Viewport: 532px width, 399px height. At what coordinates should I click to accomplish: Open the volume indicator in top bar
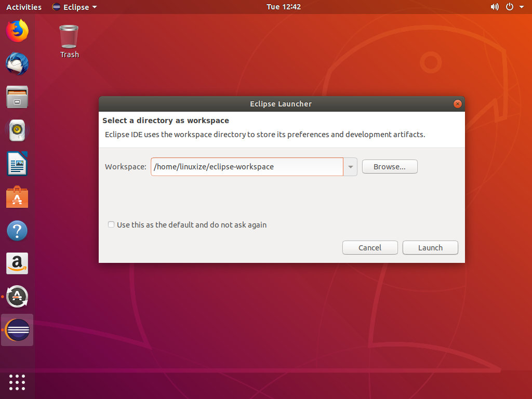pyautogui.click(x=495, y=7)
